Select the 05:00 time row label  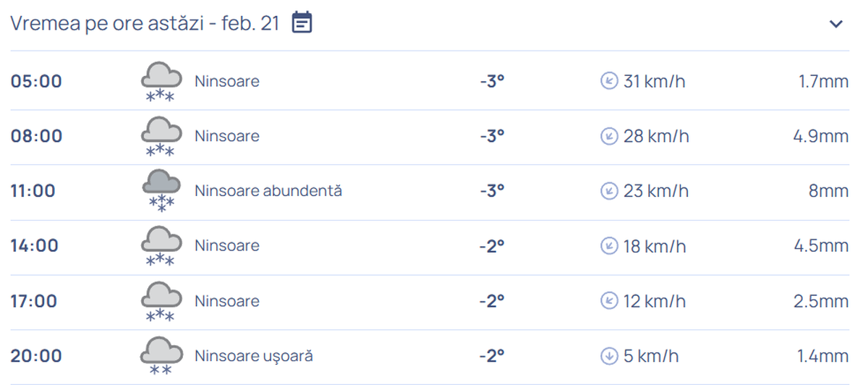click(36, 81)
